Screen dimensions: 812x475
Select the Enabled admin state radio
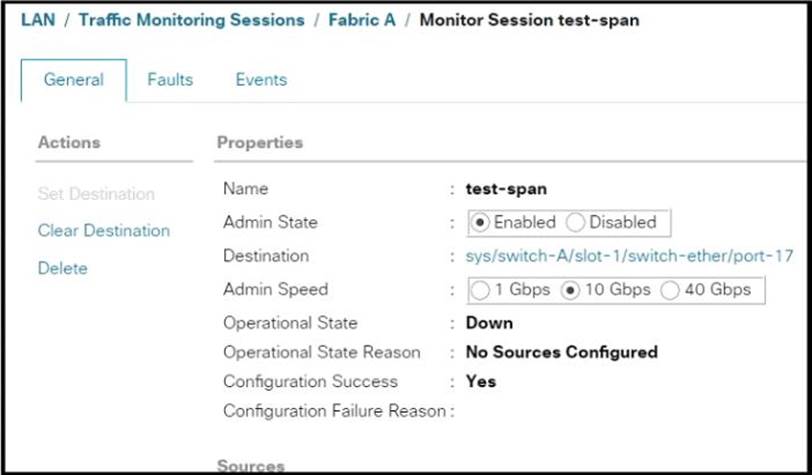tap(483, 222)
